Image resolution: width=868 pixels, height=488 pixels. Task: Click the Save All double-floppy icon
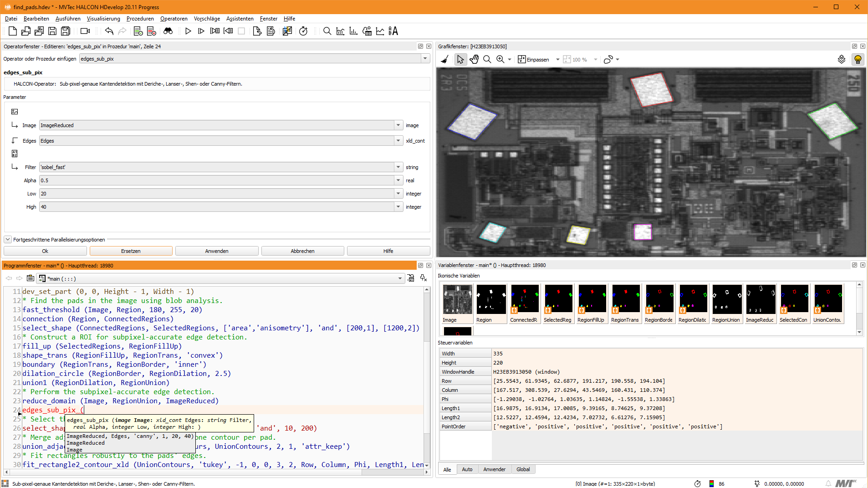66,31
